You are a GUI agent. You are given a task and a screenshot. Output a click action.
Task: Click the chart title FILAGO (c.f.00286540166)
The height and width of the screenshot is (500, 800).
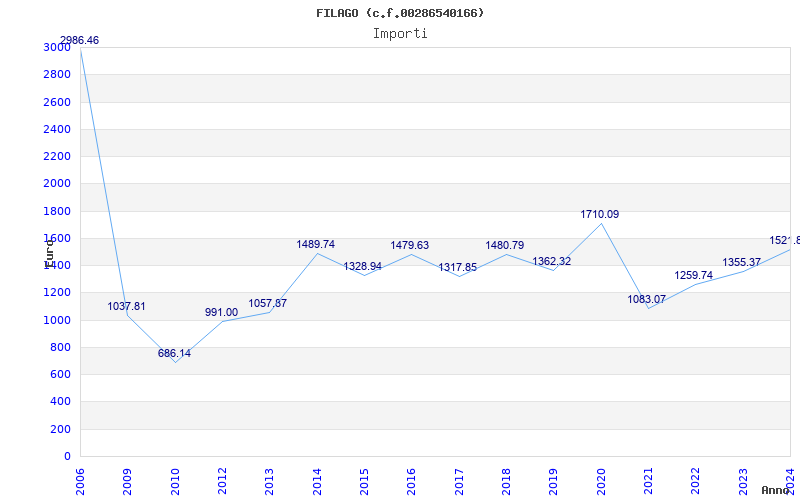(x=400, y=13)
